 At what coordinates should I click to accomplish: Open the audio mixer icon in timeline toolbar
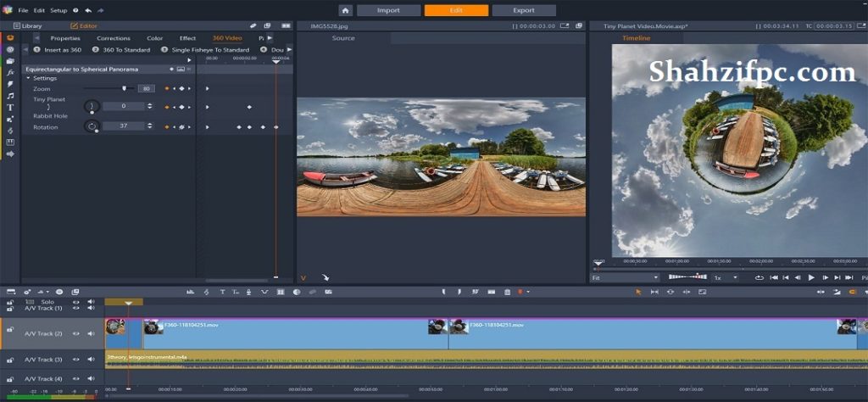[191, 292]
